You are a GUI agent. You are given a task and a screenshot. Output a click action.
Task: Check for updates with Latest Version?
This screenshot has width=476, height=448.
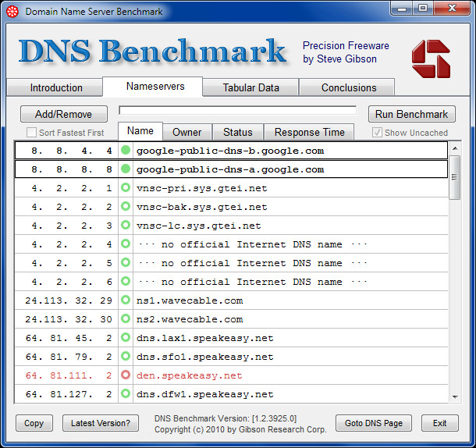pos(101,423)
